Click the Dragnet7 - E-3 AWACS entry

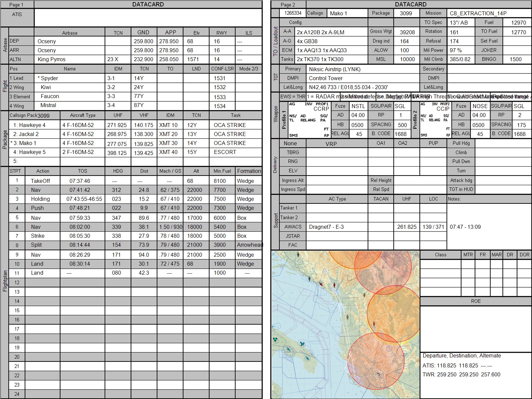[337, 227]
